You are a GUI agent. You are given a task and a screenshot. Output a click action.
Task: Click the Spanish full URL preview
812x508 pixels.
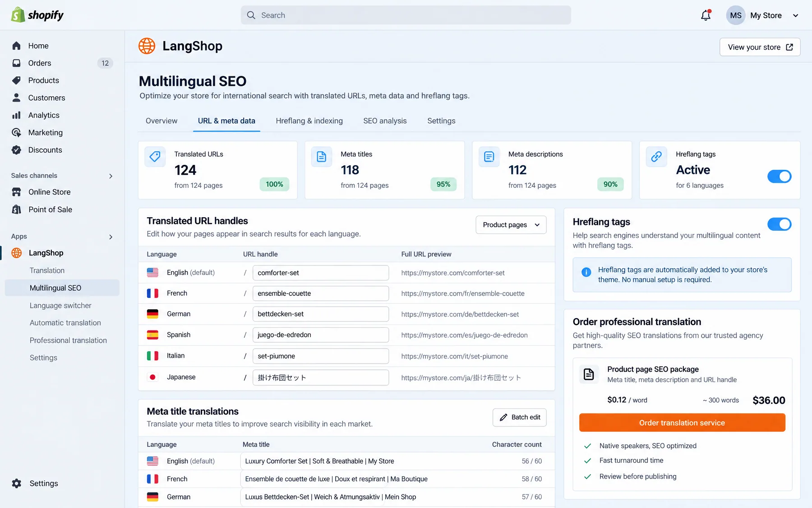click(x=464, y=335)
